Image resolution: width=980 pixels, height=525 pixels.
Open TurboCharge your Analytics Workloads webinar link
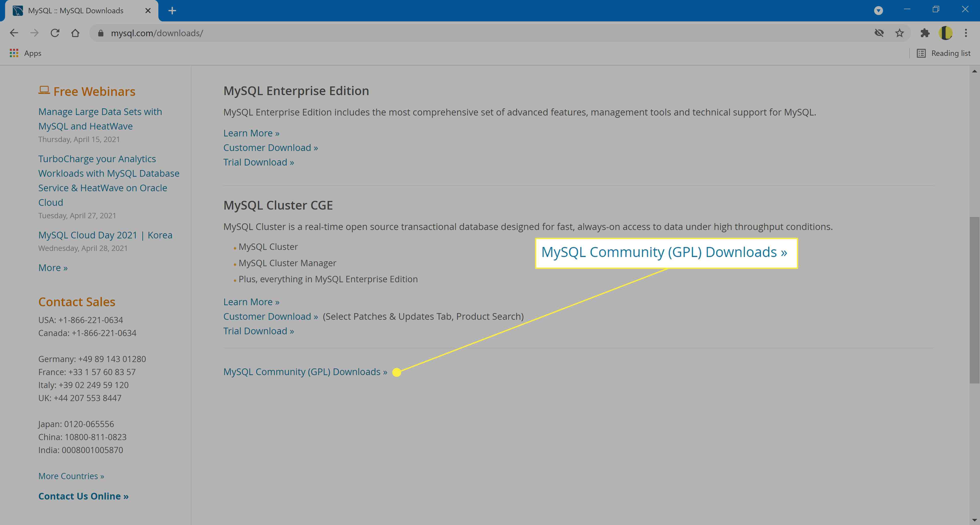click(109, 181)
